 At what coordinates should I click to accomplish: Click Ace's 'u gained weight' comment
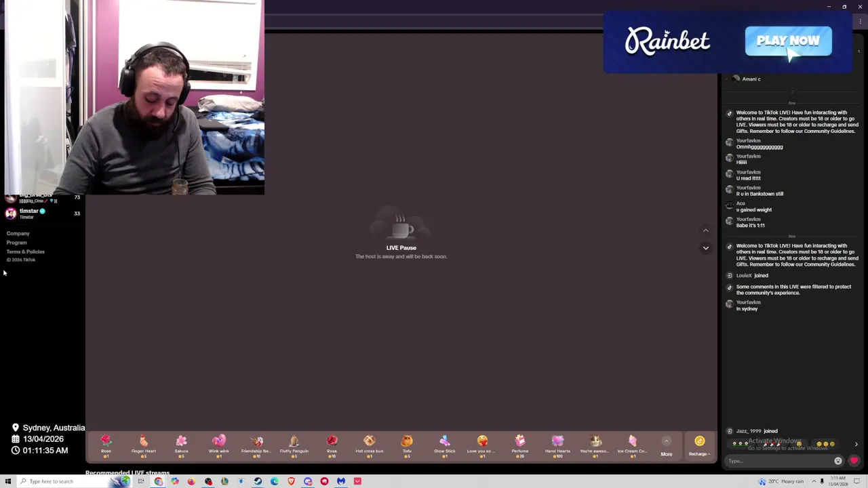click(x=753, y=209)
